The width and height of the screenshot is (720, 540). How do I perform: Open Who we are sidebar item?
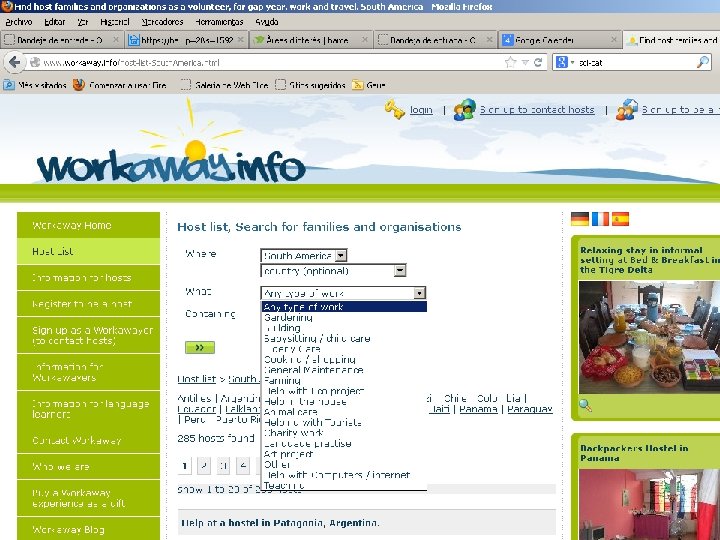(x=88, y=467)
